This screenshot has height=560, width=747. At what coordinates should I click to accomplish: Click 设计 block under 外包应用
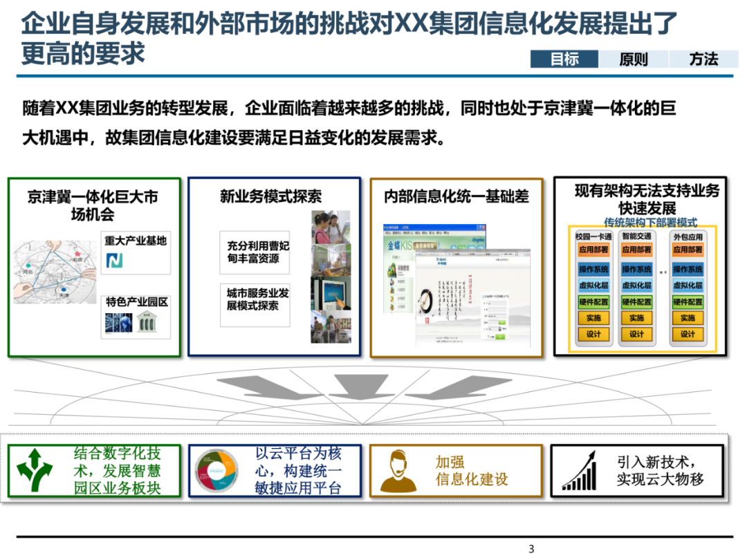point(688,334)
